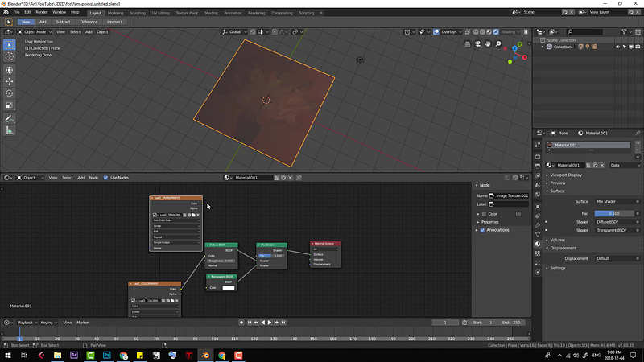Open the Node menu in node editor

tap(93, 178)
